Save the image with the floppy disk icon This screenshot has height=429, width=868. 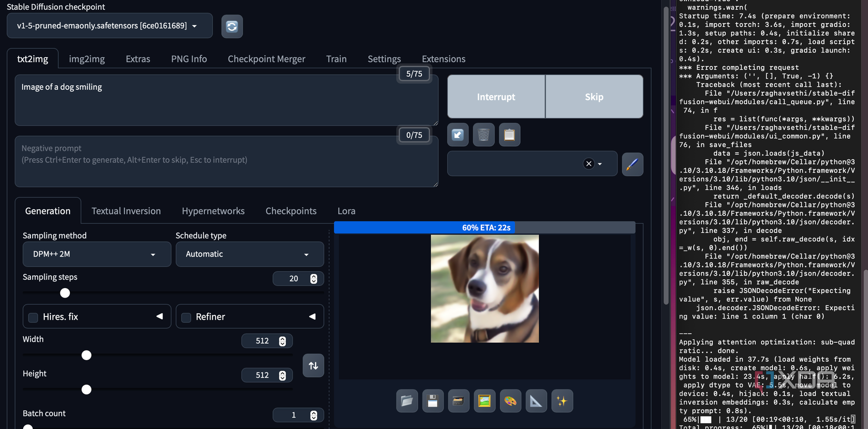(432, 401)
